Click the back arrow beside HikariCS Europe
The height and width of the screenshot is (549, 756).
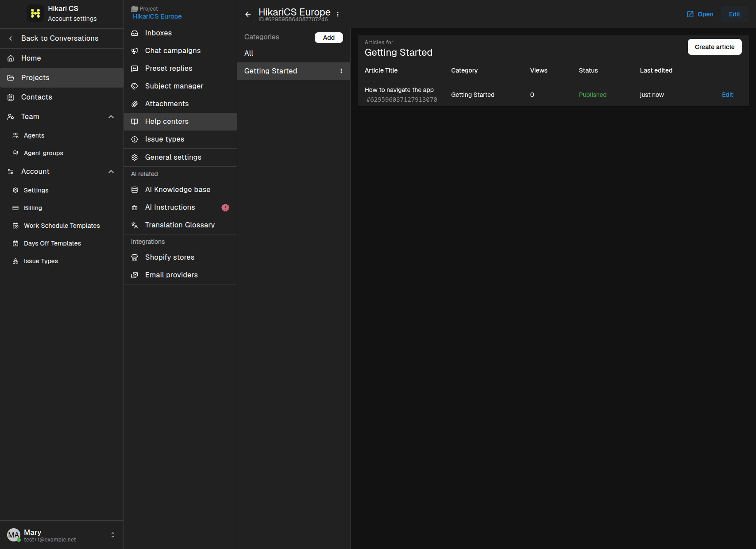tap(248, 14)
